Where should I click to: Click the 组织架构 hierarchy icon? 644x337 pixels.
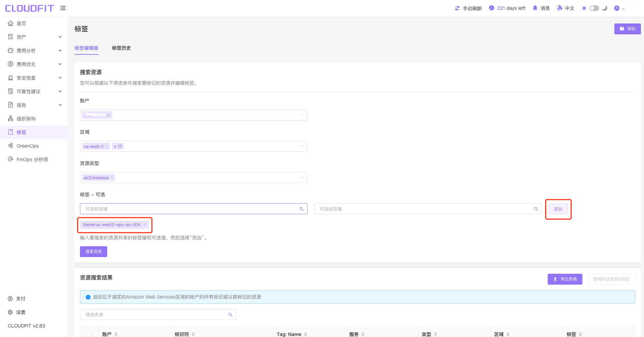point(11,118)
